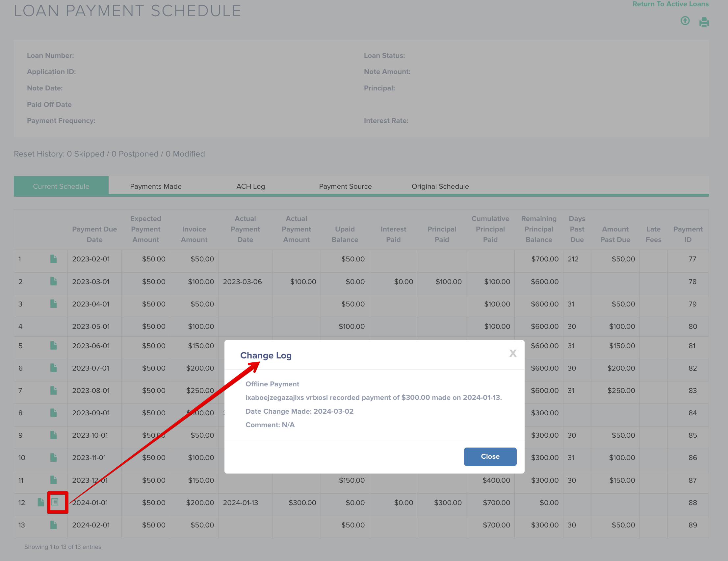The height and width of the screenshot is (561, 728).
Task: Select the Current Schedule tab
Action: [61, 186]
